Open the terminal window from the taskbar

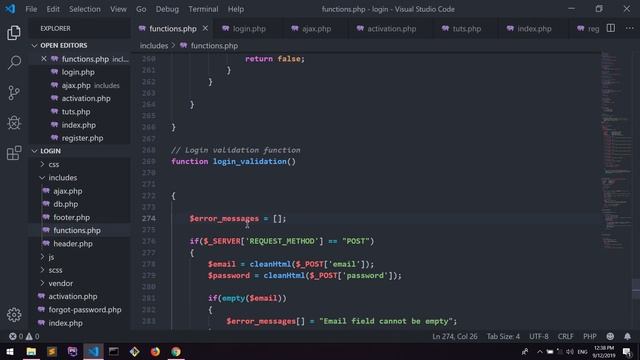(x=114, y=351)
